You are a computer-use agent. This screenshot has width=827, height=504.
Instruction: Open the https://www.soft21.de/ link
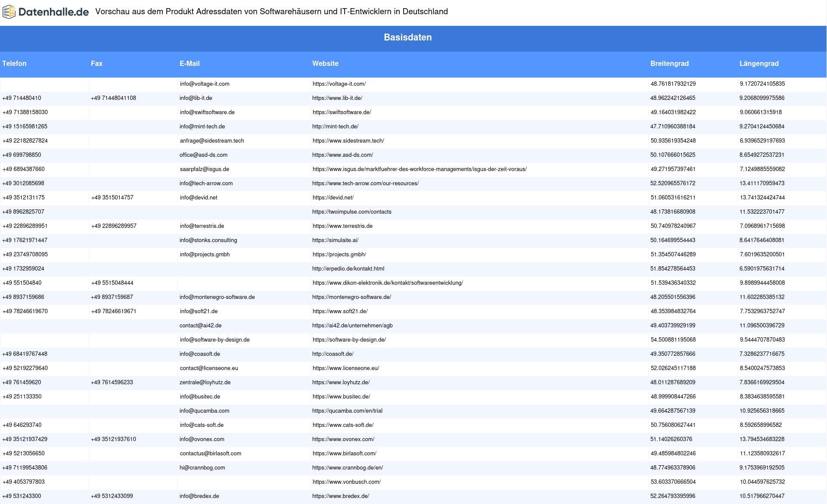coord(340,311)
